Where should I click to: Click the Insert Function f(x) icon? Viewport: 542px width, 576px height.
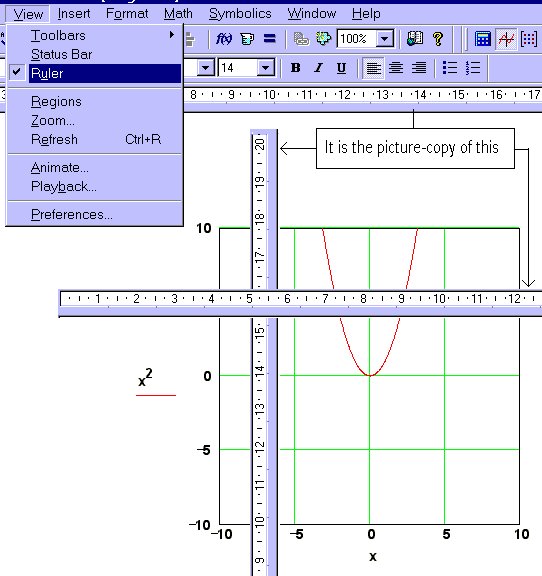coord(224,39)
